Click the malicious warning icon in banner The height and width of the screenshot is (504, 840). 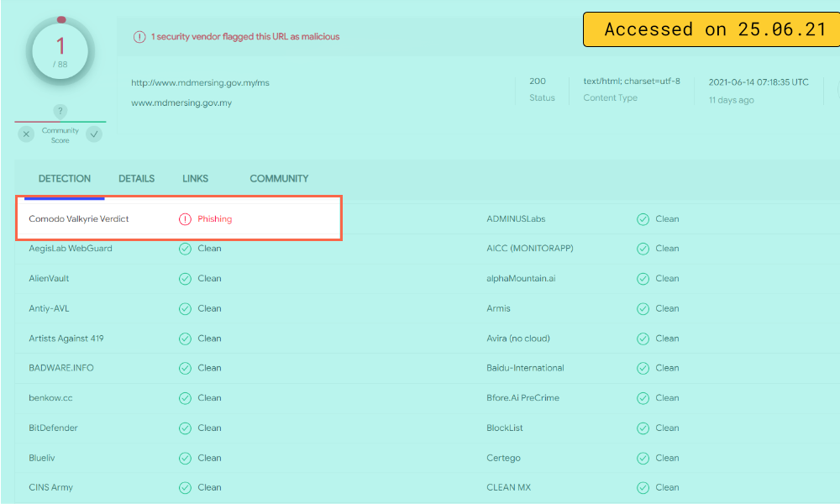tap(139, 37)
